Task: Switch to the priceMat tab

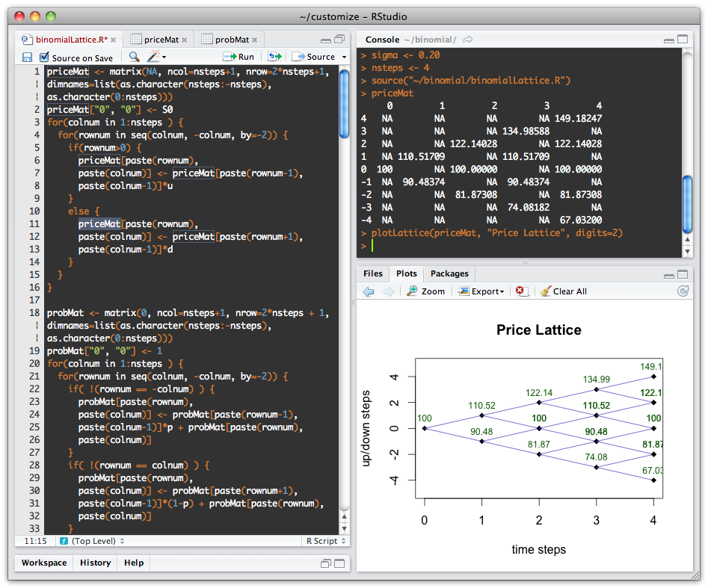Action: pyautogui.click(x=161, y=40)
